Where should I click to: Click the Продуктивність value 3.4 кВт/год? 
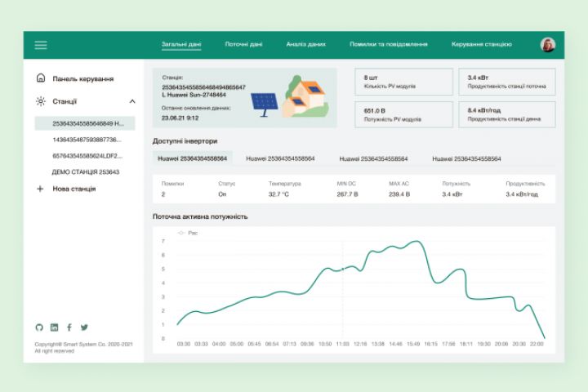pyautogui.click(x=522, y=194)
